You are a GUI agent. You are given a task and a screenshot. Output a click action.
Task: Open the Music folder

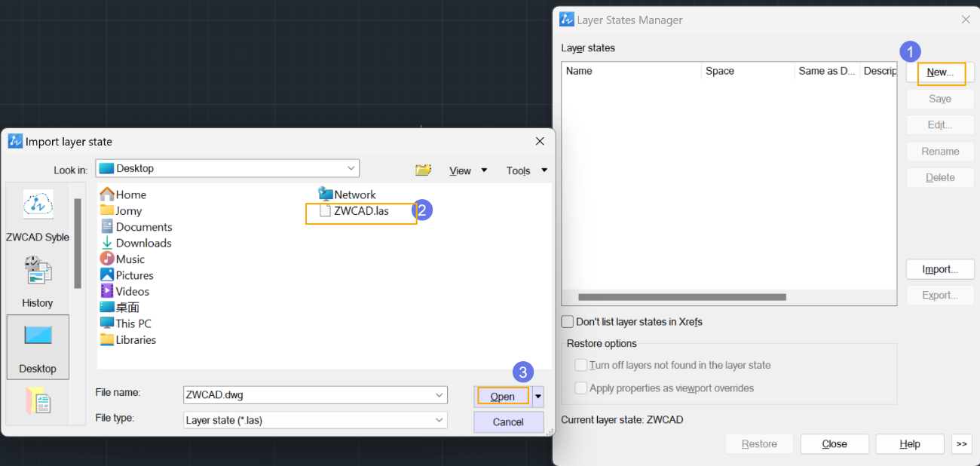[x=122, y=259]
